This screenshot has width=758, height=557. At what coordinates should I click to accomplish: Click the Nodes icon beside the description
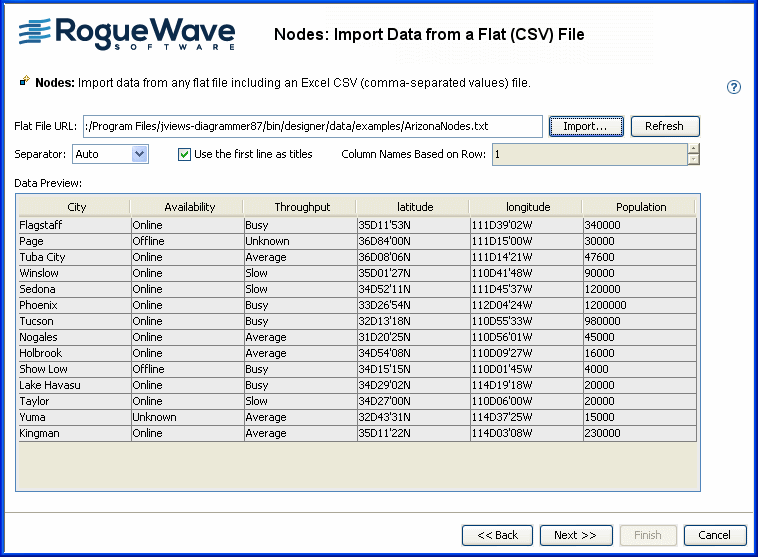(24, 82)
